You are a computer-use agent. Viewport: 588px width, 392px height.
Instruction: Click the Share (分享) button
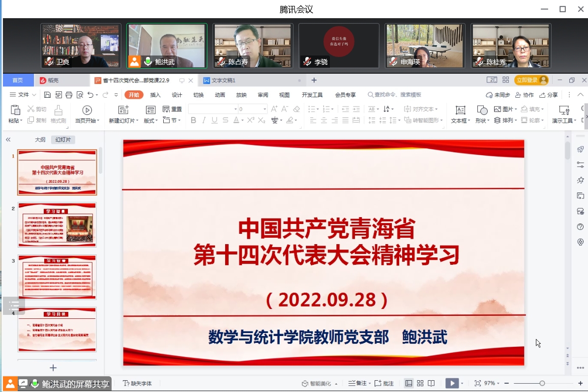tap(549, 95)
